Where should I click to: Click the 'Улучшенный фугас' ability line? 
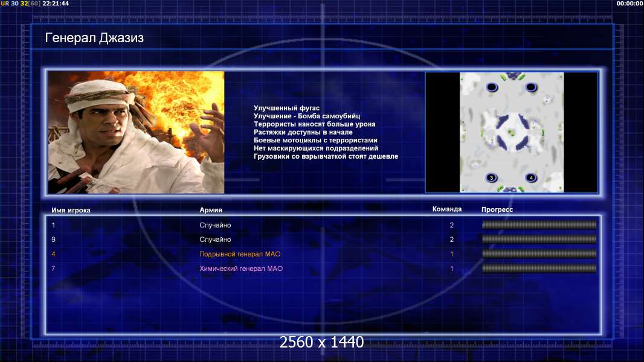pos(287,108)
